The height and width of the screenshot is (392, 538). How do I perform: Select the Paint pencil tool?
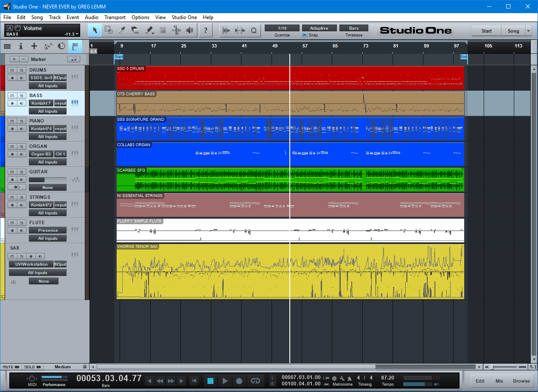[x=149, y=30]
